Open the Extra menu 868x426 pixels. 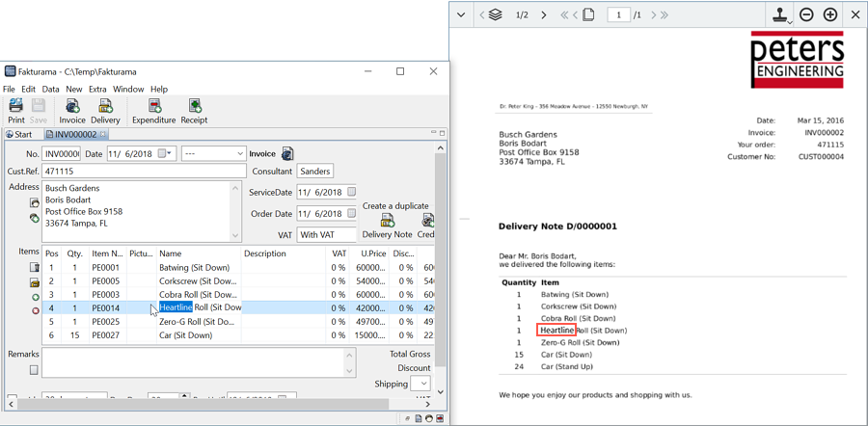coord(97,89)
